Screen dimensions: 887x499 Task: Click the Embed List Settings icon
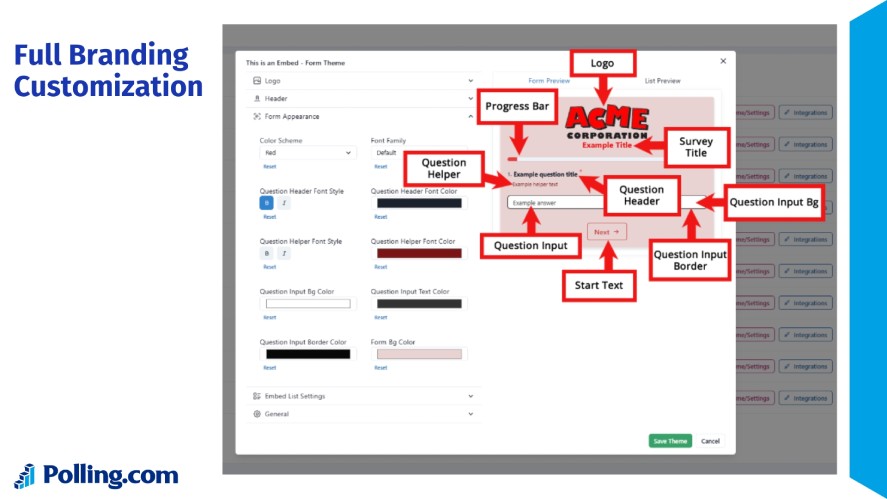[x=257, y=396]
